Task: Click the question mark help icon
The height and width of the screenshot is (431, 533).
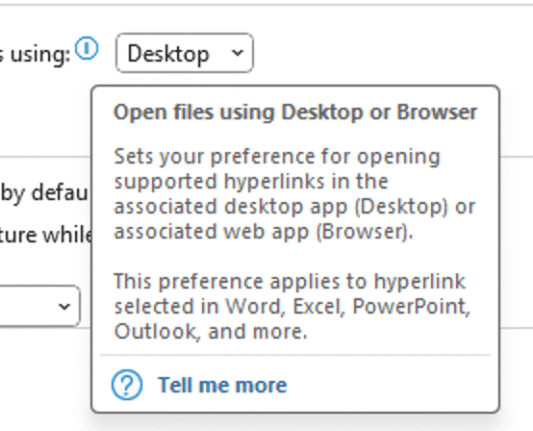Action: pos(127,384)
